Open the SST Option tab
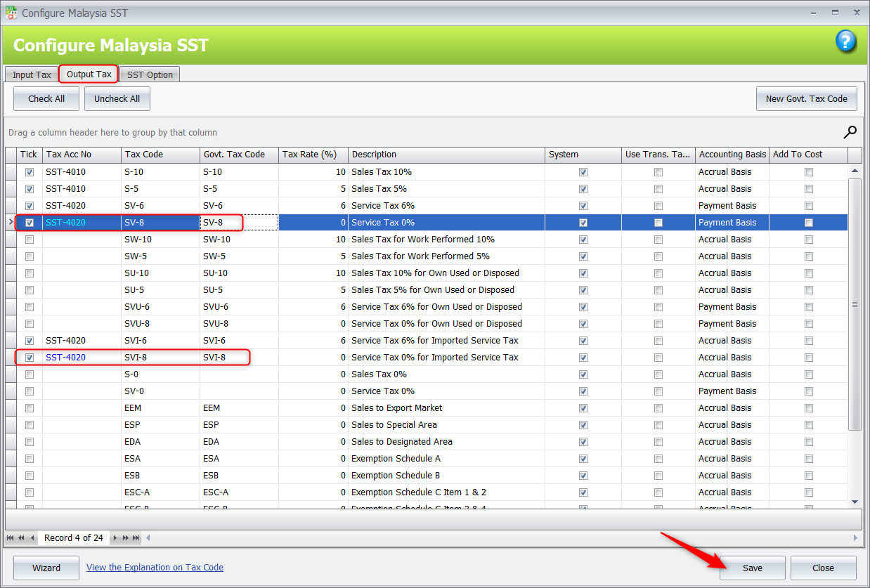The image size is (870, 588). click(x=150, y=74)
